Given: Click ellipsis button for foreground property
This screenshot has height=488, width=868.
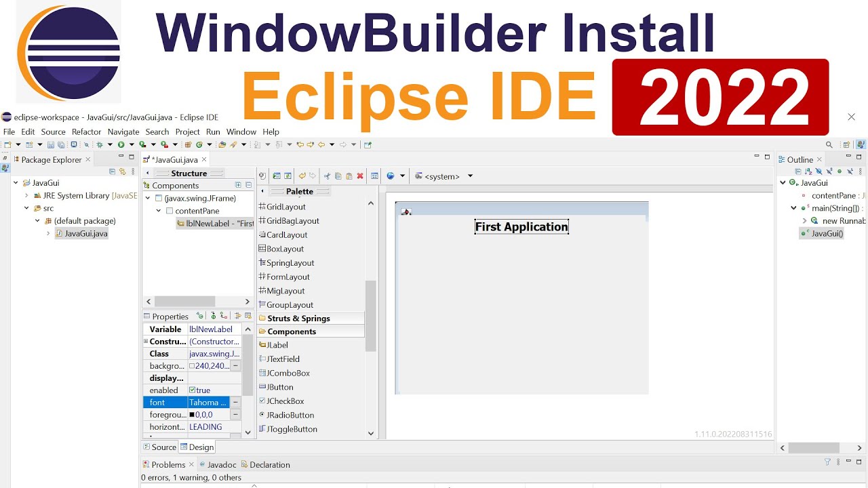Looking at the screenshot, I should coord(235,415).
